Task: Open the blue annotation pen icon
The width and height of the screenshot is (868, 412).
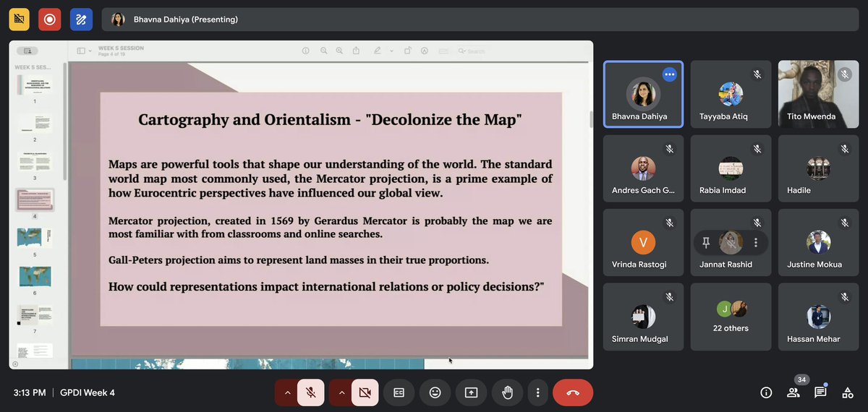Action: click(81, 20)
